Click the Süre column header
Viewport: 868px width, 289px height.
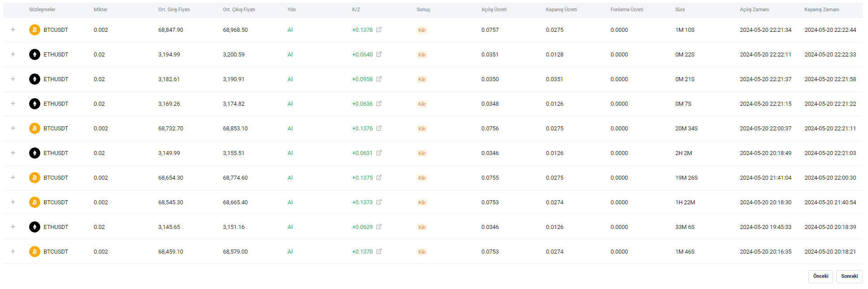pos(680,9)
